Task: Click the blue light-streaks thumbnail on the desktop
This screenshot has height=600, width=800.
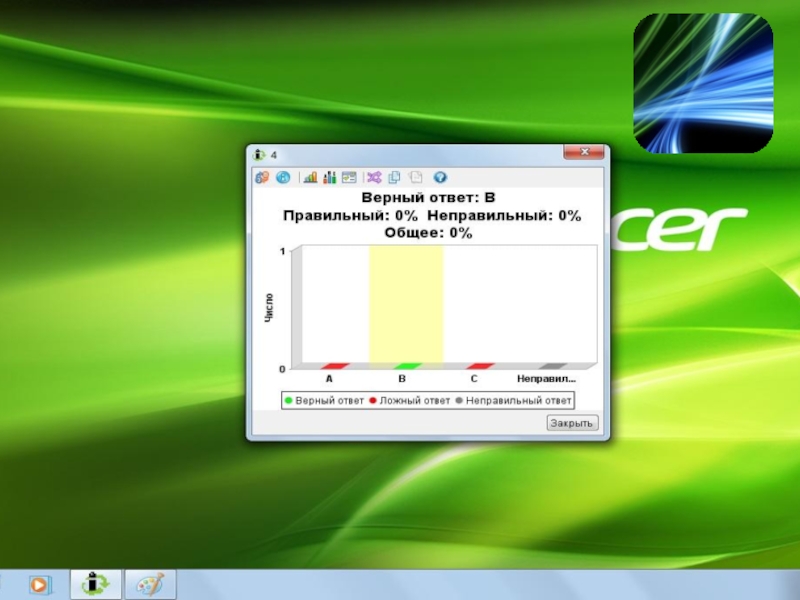Action: pyautogui.click(x=703, y=83)
